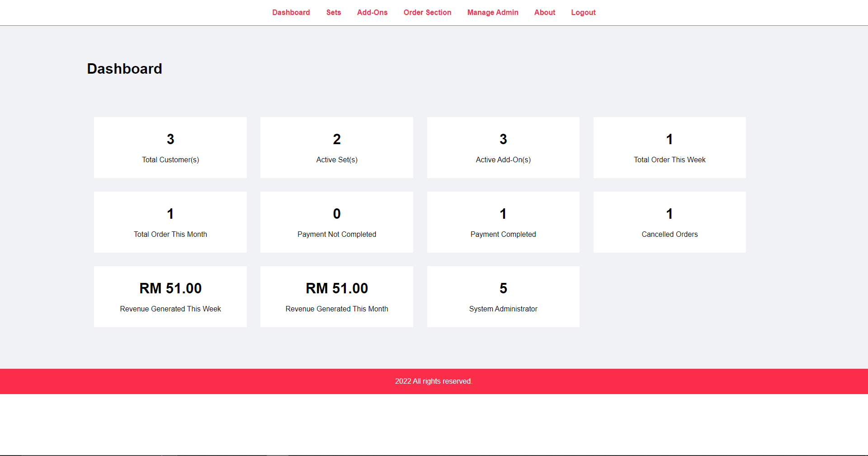Click the 2022 All rights reserved footer
This screenshot has height=456, width=868.
pyautogui.click(x=434, y=381)
